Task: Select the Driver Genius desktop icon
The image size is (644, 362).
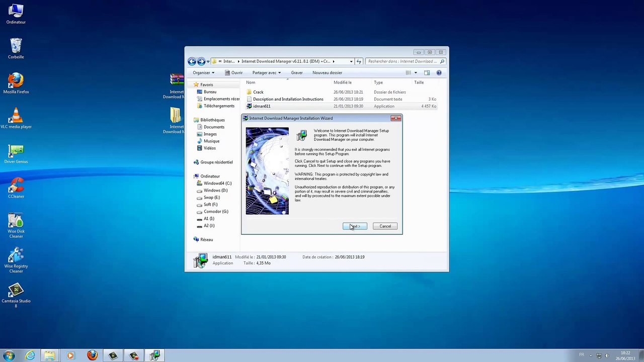Action: coord(16,153)
